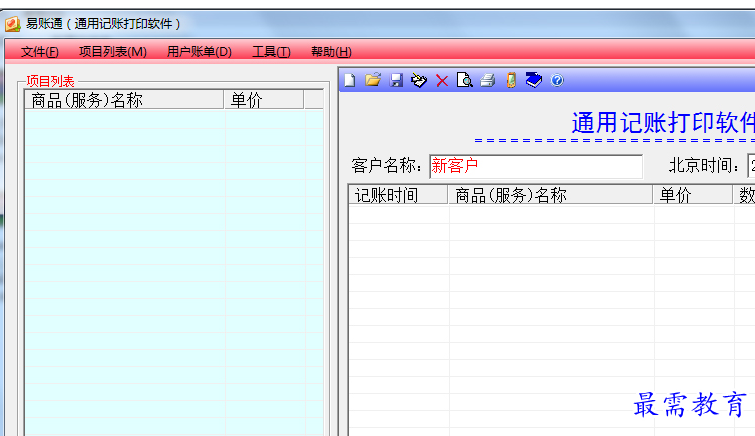Open the 项目列表(M) menu
Screen dimensions: 755x436
tap(113, 52)
